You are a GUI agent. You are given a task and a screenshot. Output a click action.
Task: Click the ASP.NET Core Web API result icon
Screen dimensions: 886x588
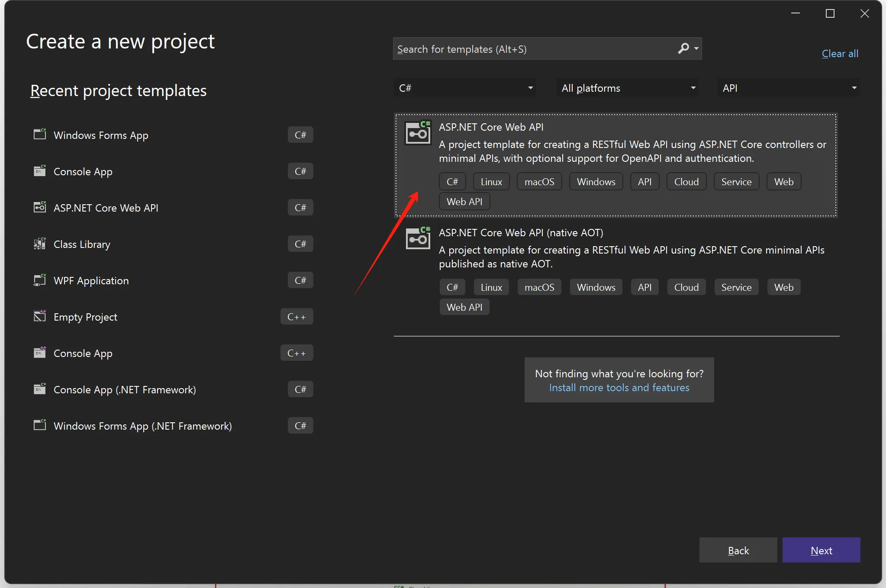[418, 132]
